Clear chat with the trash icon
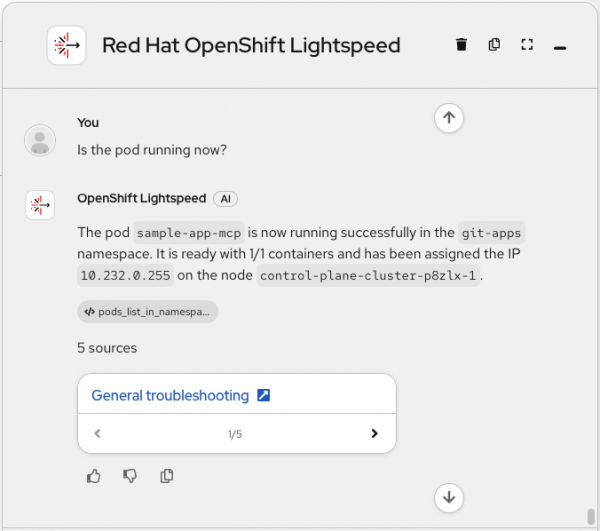This screenshot has height=531, width=600. point(461,45)
